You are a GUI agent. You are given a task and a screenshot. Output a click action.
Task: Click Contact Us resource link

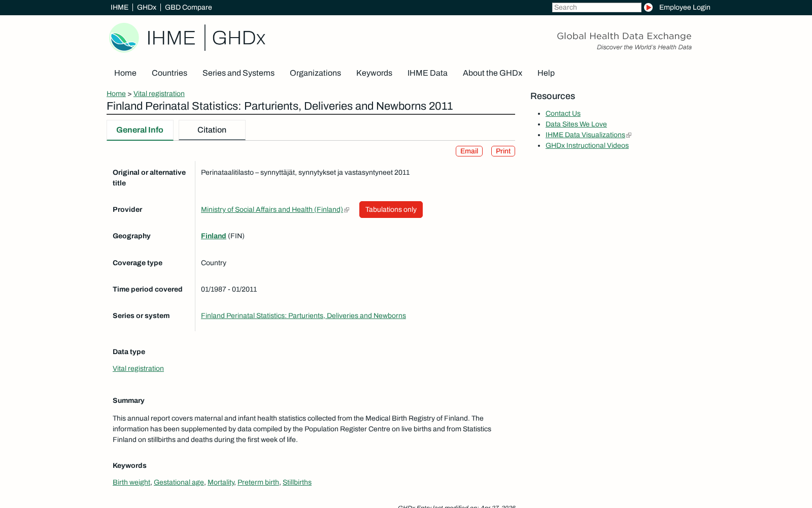(x=563, y=114)
